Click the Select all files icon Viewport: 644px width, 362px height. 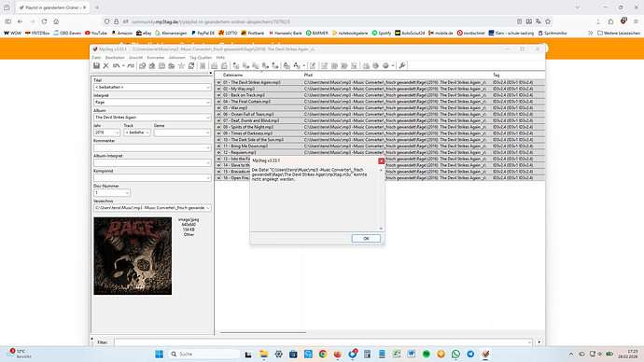click(203, 65)
